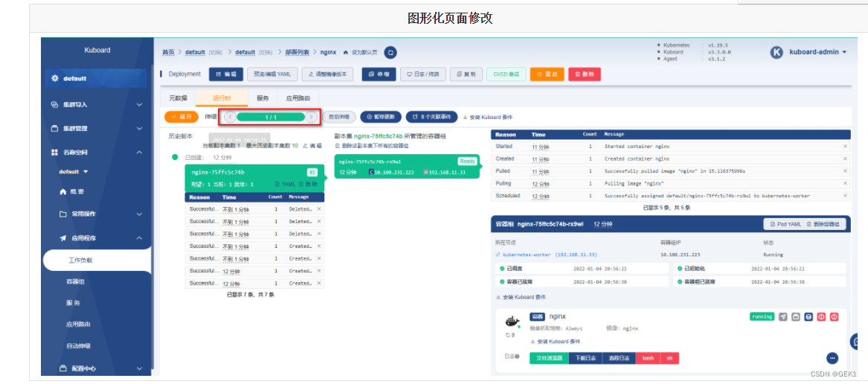Click the 集群导入 sidebar icon
Viewport: 868px width, 384px height.
[x=54, y=104]
